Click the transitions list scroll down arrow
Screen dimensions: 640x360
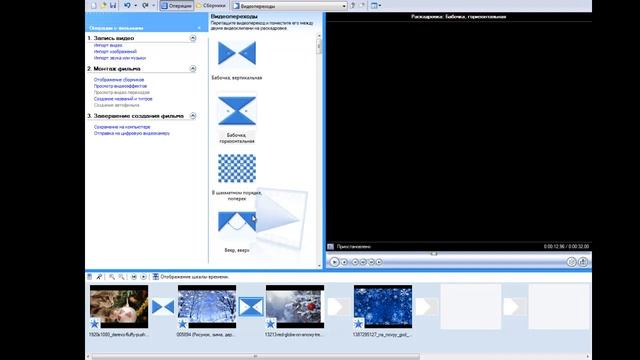click(x=319, y=265)
